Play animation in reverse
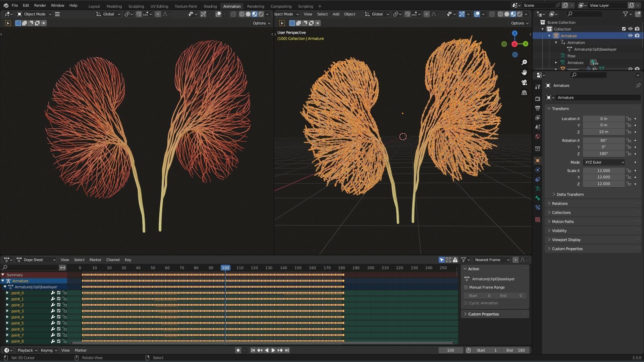 (x=267, y=350)
